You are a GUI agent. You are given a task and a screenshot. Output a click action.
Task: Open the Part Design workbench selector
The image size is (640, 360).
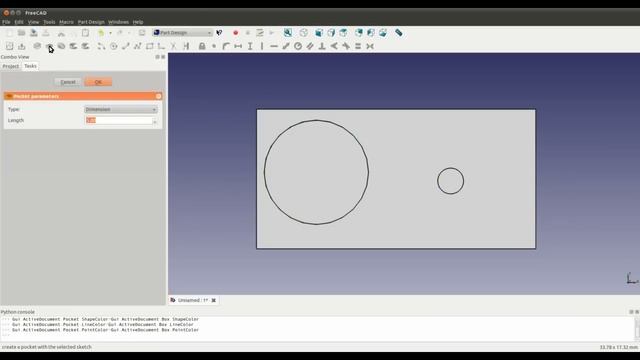pyautogui.click(x=182, y=33)
